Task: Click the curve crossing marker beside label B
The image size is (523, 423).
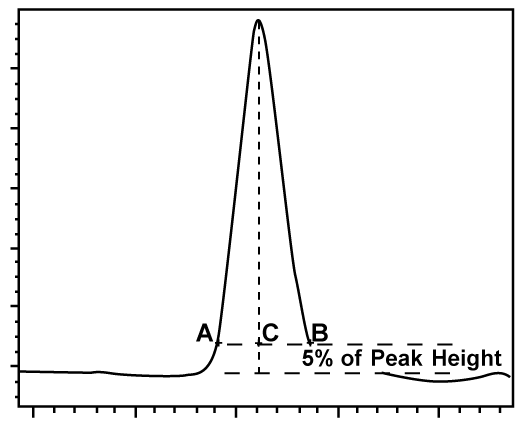Action: 310,343
